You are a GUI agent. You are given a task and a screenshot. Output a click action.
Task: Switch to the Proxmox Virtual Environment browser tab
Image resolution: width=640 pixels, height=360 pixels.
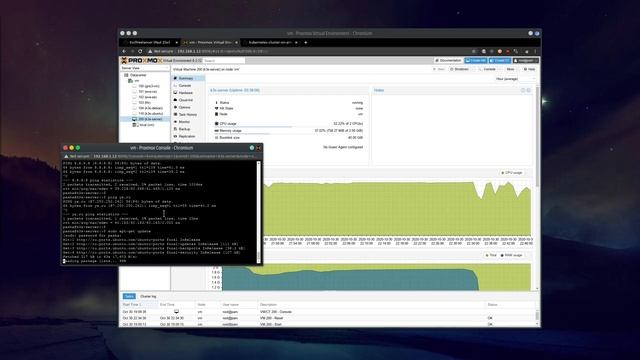tap(210, 42)
